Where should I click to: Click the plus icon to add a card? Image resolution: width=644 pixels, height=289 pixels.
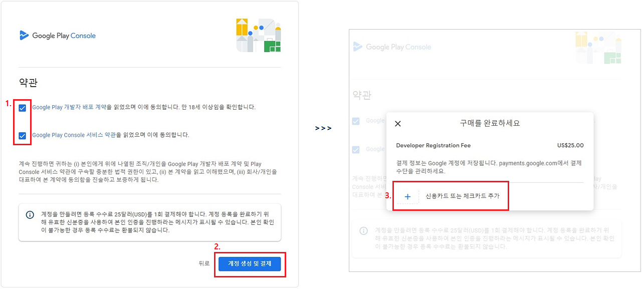pyautogui.click(x=407, y=196)
